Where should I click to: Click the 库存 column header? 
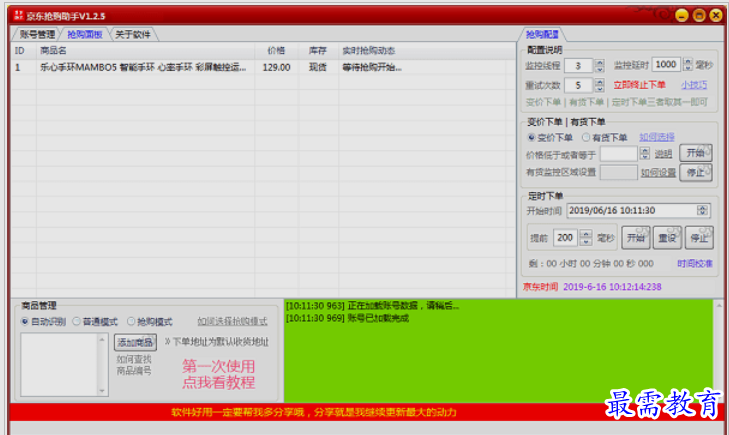point(318,51)
